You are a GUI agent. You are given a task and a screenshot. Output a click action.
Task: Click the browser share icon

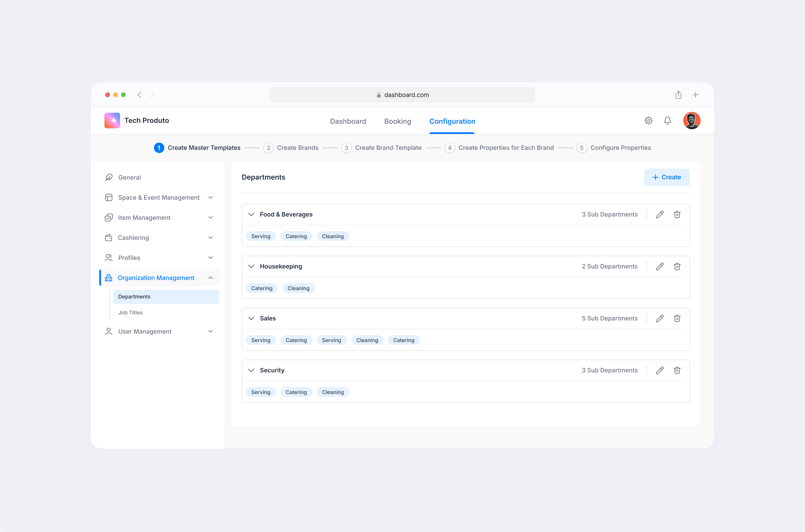[x=678, y=95]
